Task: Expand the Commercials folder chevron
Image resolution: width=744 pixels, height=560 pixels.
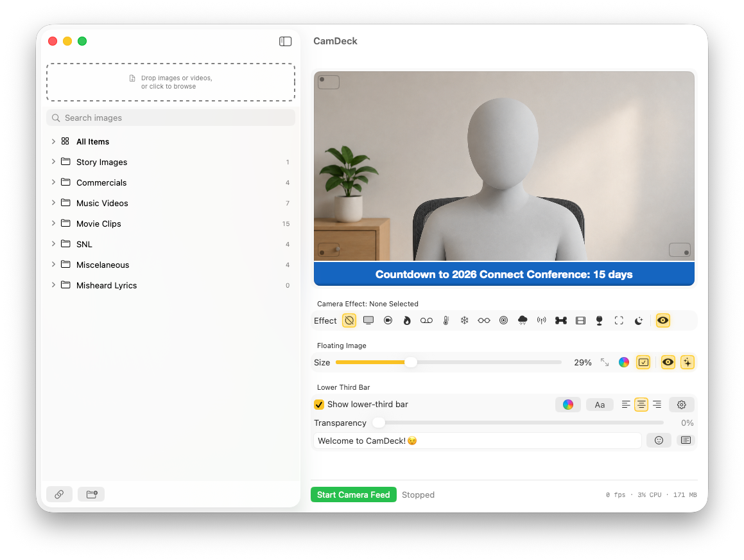Action: click(54, 182)
